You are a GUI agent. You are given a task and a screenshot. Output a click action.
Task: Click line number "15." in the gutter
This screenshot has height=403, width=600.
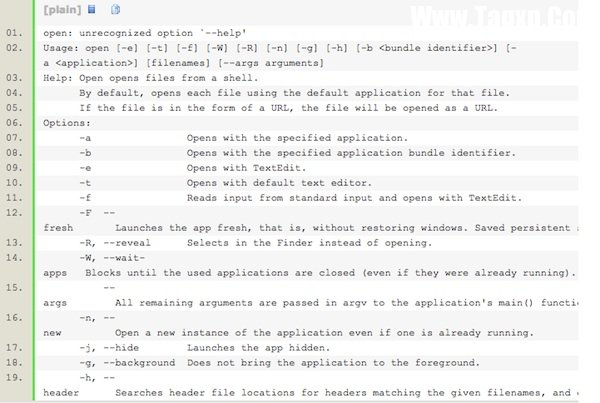click(x=14, y=288)
